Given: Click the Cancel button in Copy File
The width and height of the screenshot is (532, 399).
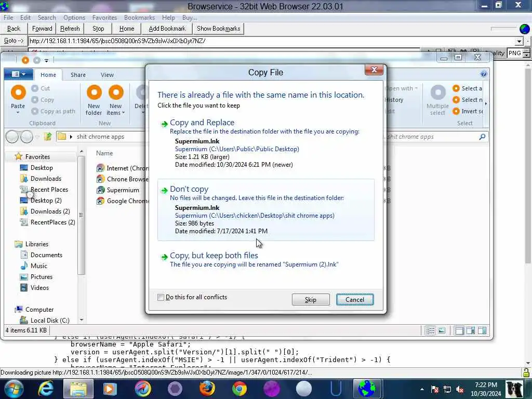Looking at the screenshot, I should [355, 300].
